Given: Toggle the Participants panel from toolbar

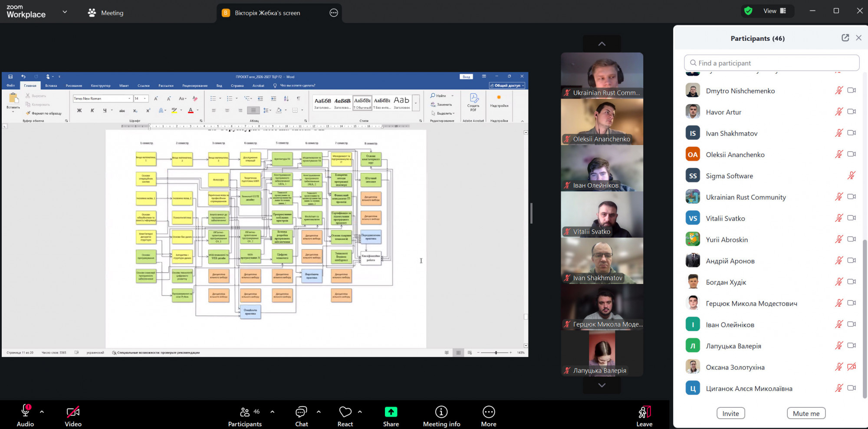Looking at the screenshot, I should coord(245,412).
